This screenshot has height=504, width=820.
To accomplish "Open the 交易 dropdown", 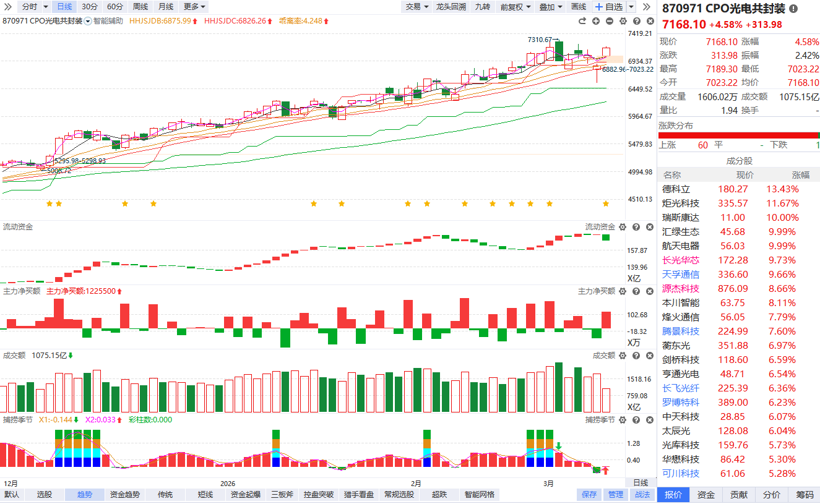I will pyautogui.click(x=416, y=7).
